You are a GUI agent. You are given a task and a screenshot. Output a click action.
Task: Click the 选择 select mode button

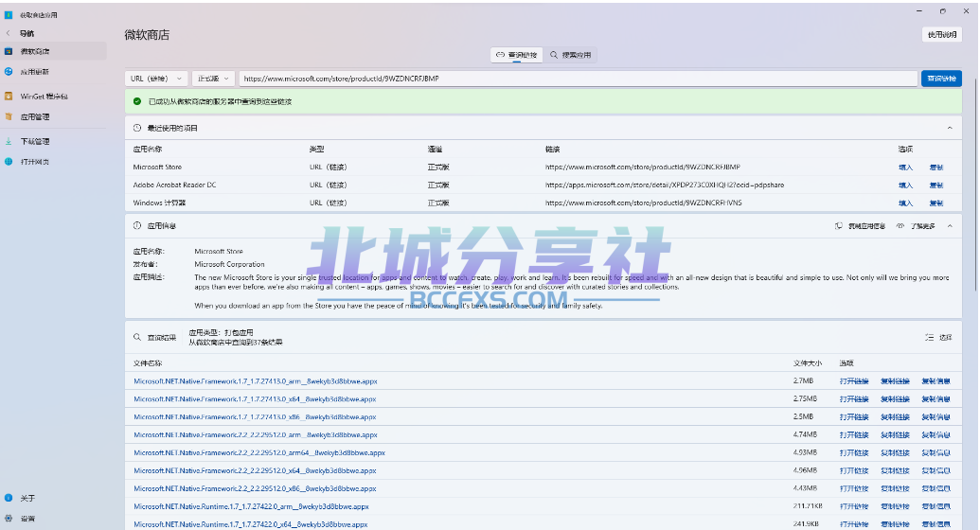click(x=938, y=338)
